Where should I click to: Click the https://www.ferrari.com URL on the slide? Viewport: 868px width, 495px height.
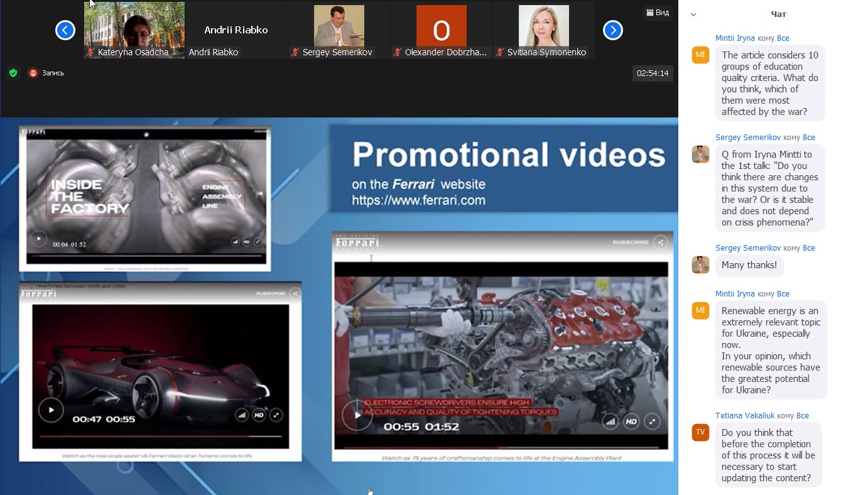point(418,200)
